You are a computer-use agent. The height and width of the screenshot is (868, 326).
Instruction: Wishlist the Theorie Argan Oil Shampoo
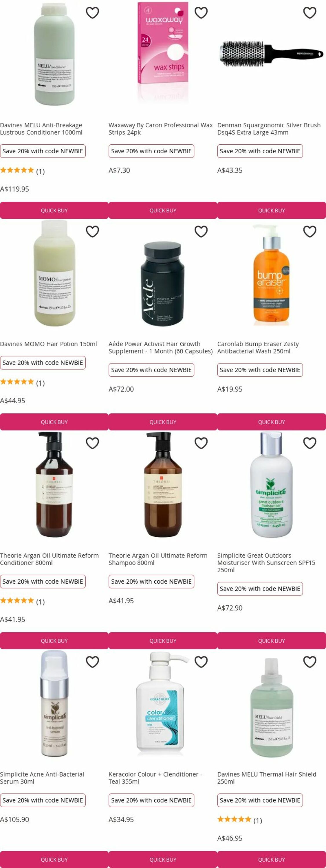[201, 443]
